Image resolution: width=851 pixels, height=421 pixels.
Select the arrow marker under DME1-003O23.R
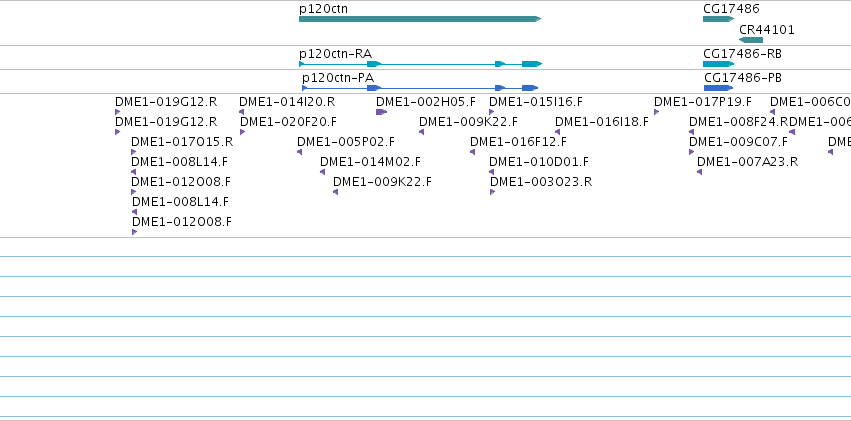click(x=493, y=192)
